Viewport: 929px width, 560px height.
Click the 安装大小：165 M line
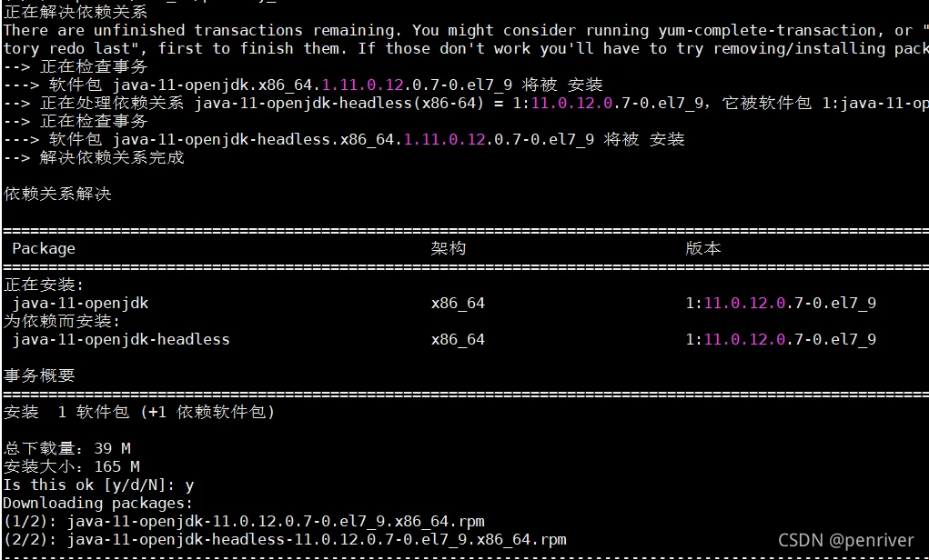pos(71,467)
